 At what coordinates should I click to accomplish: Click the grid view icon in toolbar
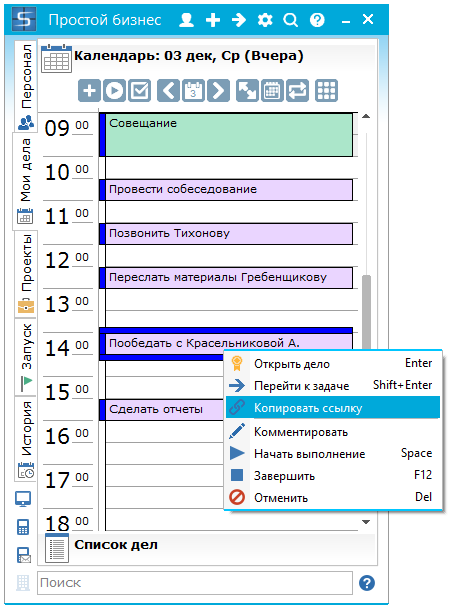pyautogui.click(x=326, y=90)
